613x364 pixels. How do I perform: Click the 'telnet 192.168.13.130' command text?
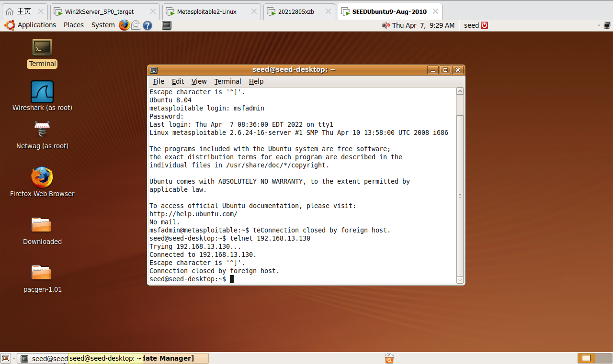[270, 238]
